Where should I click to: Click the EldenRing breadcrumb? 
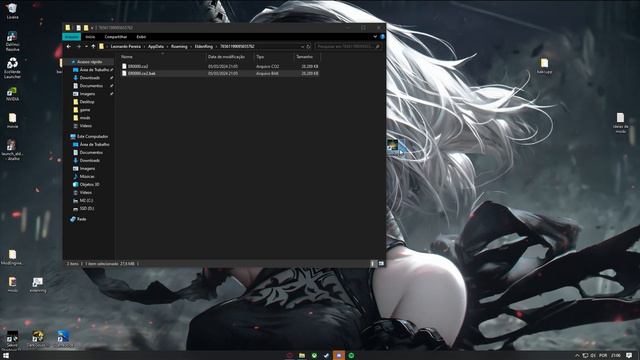pos(203,47)
